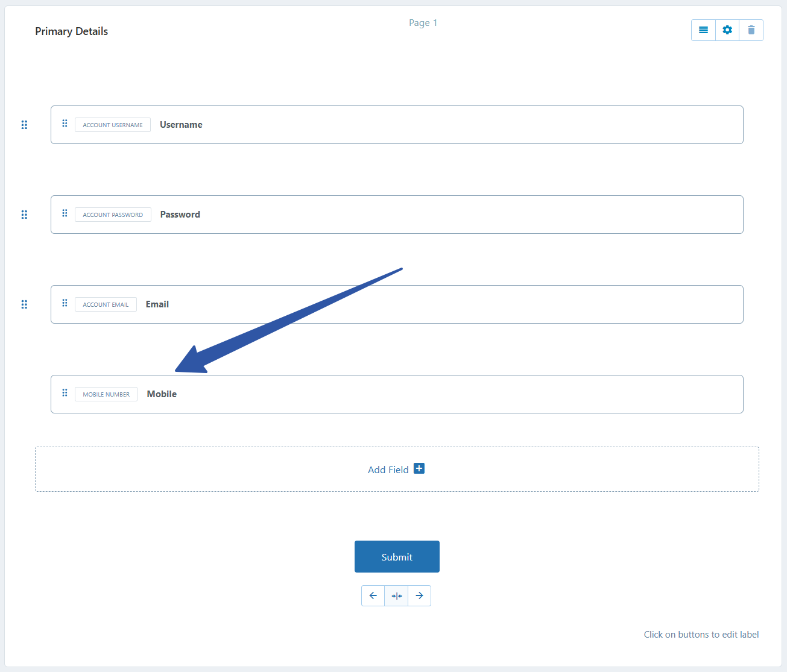Click the MOBILE NUMBER tag

106,394
